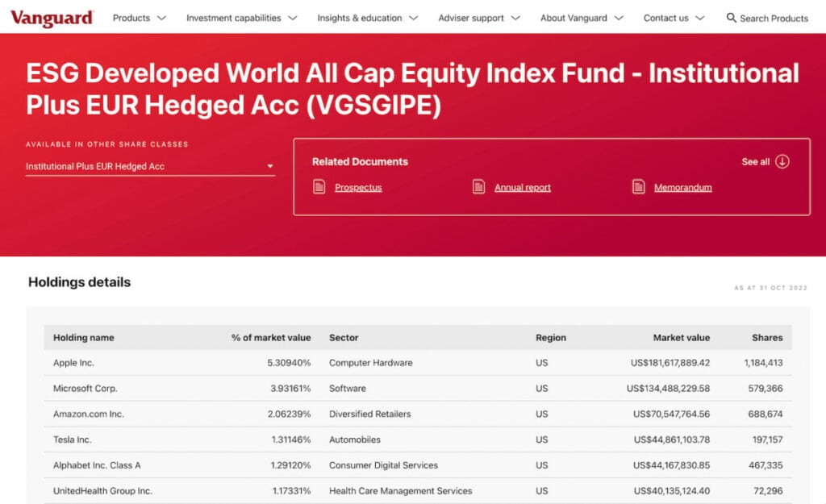Expand the Contact us chevron
Screen dimensions: 826x504
(x=700, y=18)
